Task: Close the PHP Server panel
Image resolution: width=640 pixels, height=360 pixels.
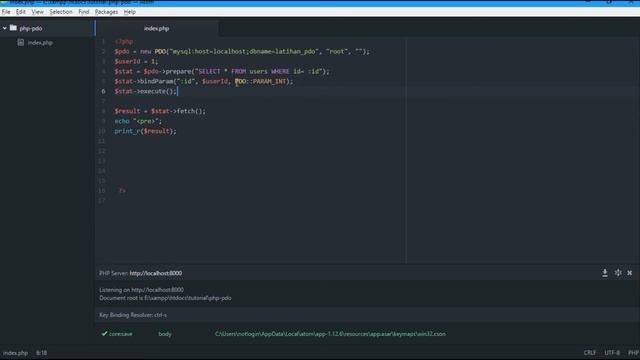Action: (630, 273)
